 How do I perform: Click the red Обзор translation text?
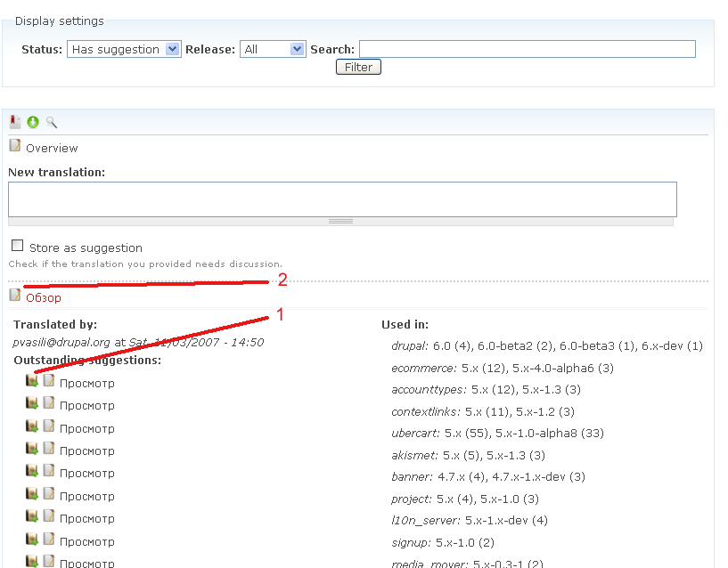tap(44, 298)
